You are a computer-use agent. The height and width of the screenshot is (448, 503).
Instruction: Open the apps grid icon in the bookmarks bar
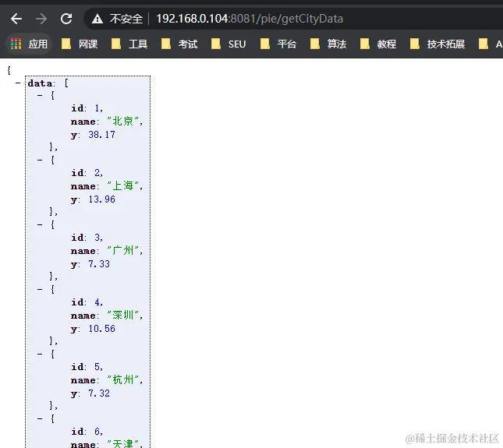[16, 44]
